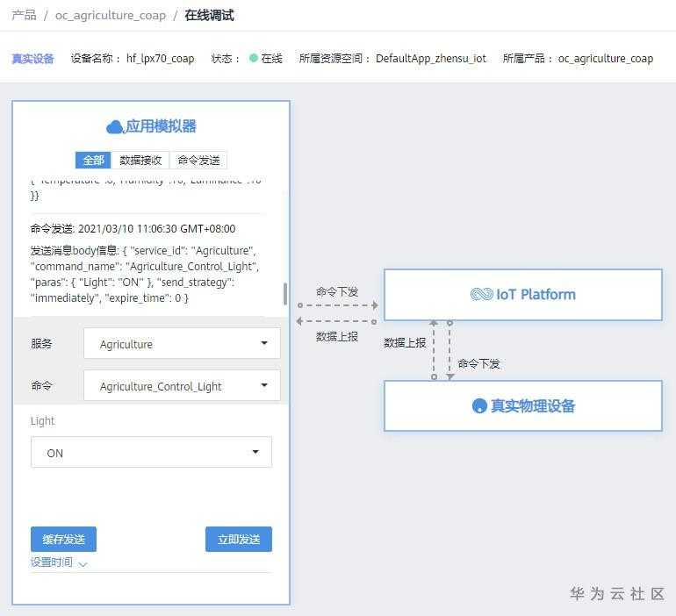Click the green online status dot

click(x=254, y=58)
